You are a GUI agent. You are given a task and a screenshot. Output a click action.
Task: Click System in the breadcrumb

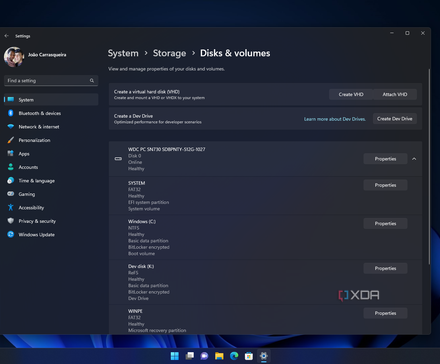point(123,53)
